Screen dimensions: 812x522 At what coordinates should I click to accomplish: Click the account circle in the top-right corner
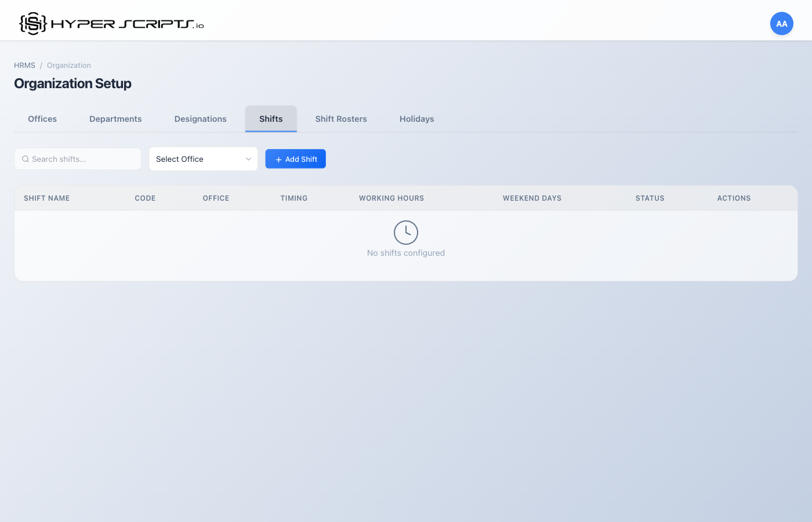click(x=781, y=23)
